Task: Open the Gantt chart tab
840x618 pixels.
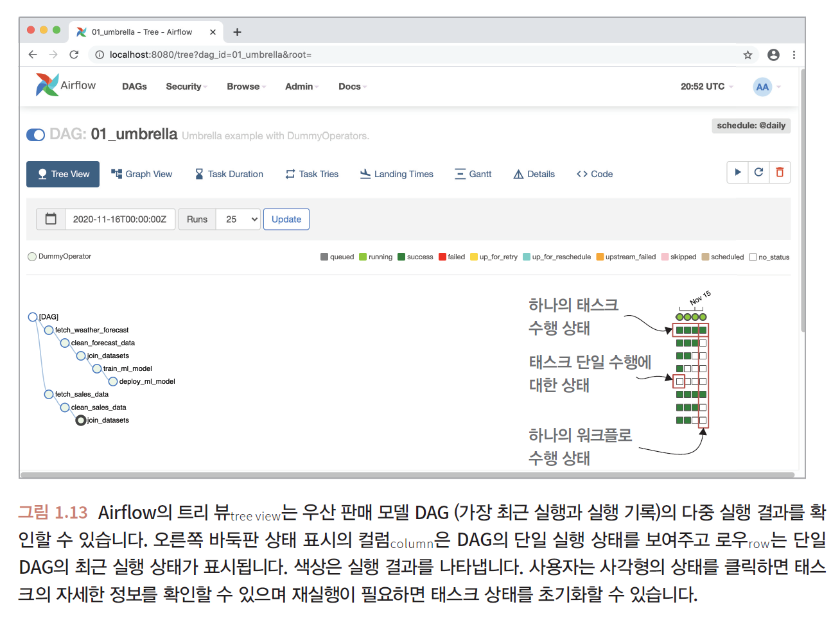Action: [x=473, y=174]
